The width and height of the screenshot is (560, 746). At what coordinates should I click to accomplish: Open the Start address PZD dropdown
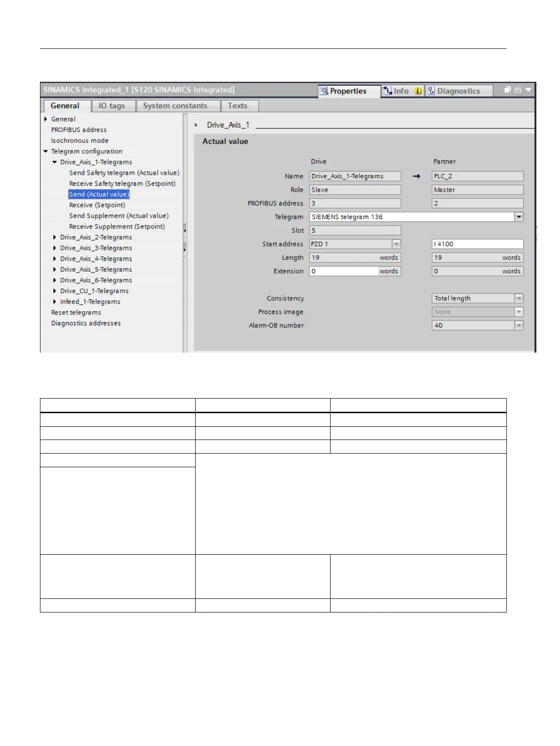click(396, 244)
